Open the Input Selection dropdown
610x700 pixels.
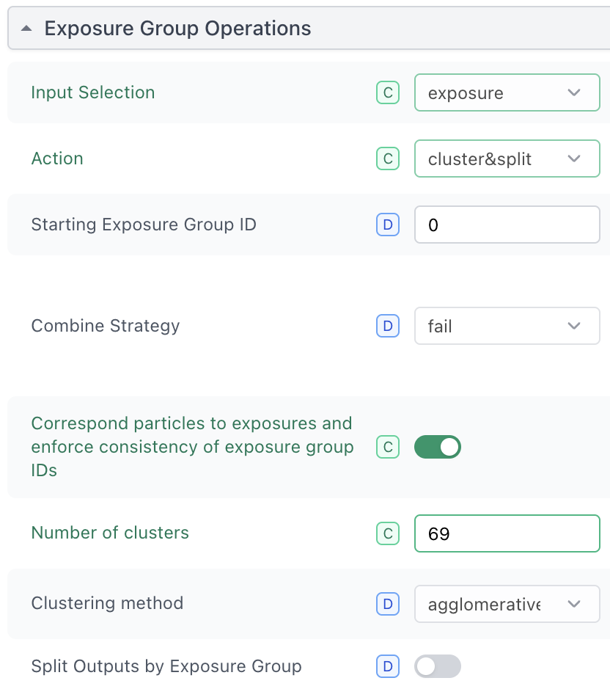click(507, 92)
